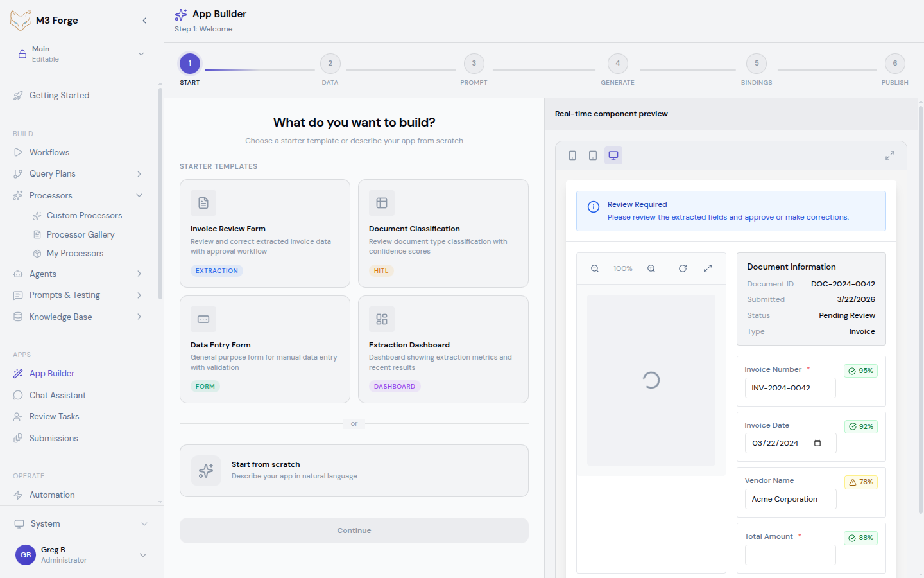Open Review Tasks in the sidebar
The image size is (924, 578).
[x=55, y=416]
